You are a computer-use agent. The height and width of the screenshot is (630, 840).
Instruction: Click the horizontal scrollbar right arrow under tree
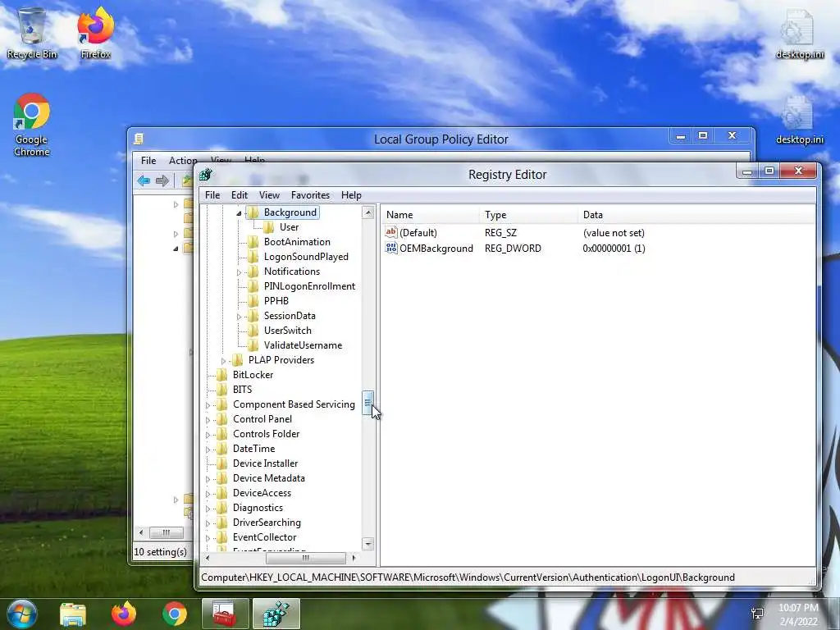[354, 558]
